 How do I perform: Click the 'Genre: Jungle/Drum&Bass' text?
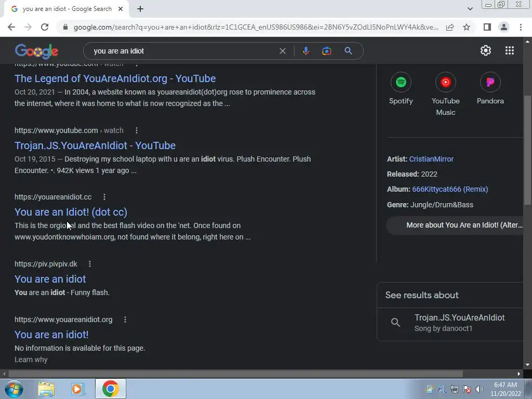pos(430,205)
